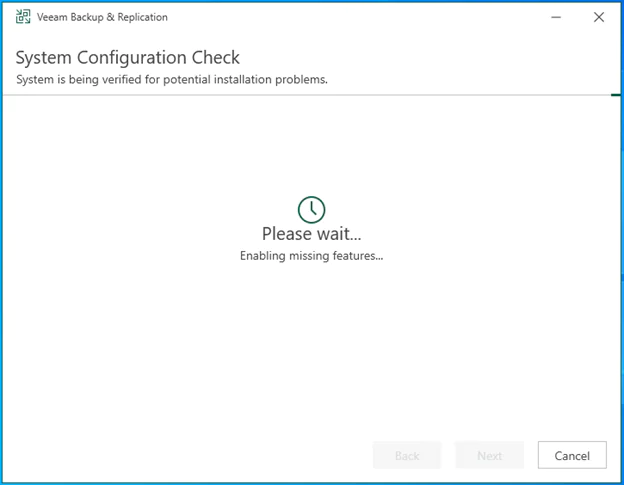The width and height of the screenshot is (624, 485).
Task: Minimize the Veeam installer window
Action: [x=552, y=17]
